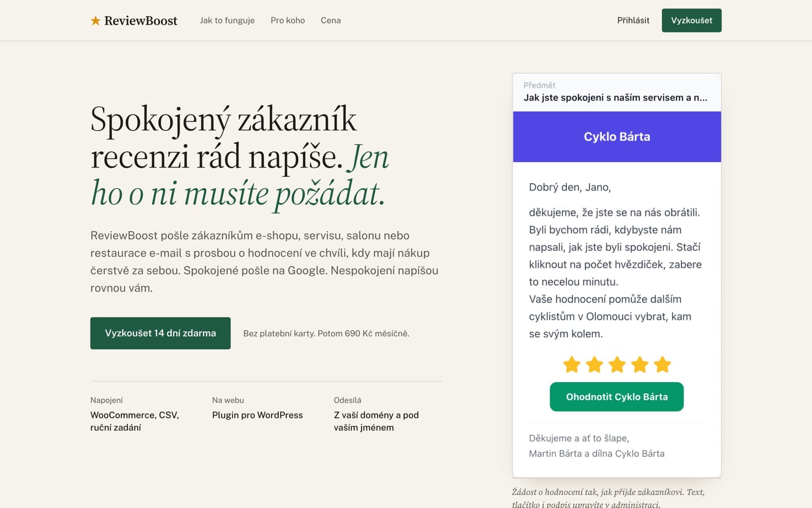Image resolution: width=812 pixels, height=508 pixels.
Task: Open the 'Pro koho' nav link
Action: [x=288, y=20]
